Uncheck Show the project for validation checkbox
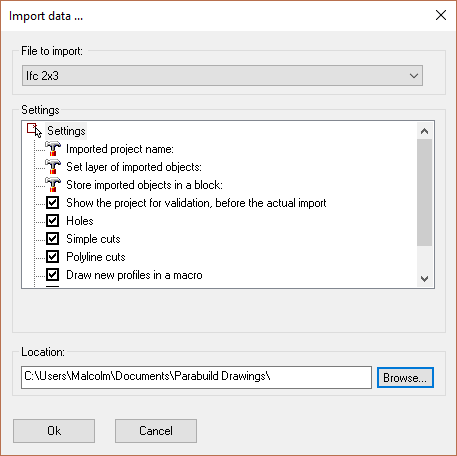Image resolution: width=457 pixels, height=456 pixels. [x=53, y=203]
